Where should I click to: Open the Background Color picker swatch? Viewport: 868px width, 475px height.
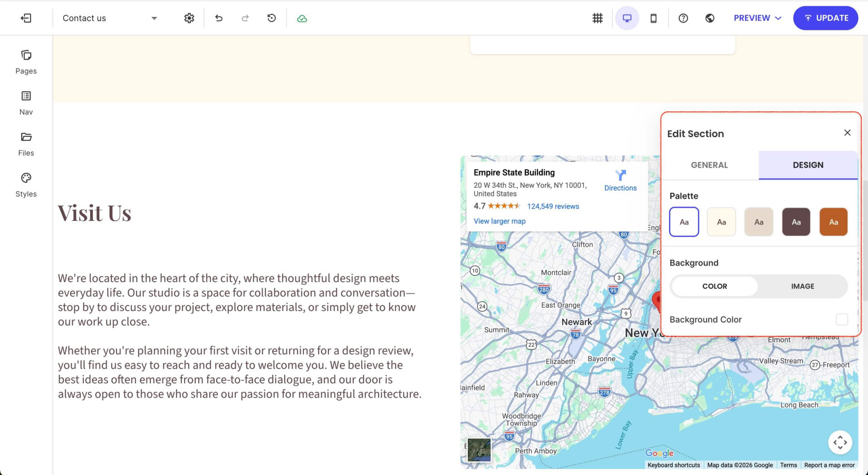tap(842, 319)
